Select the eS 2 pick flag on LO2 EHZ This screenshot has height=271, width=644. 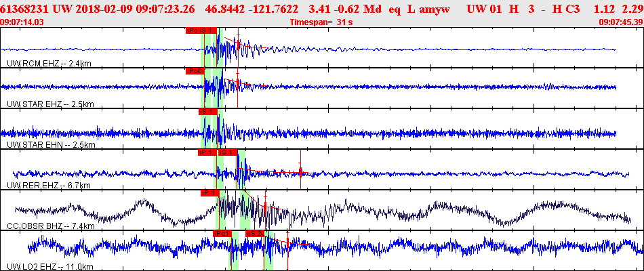254,234
